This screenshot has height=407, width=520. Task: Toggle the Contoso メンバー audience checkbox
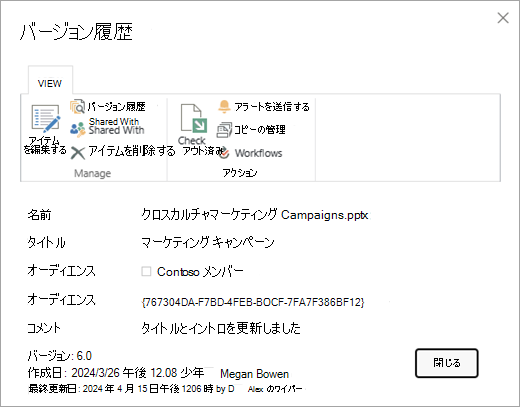tap(146, 271)
